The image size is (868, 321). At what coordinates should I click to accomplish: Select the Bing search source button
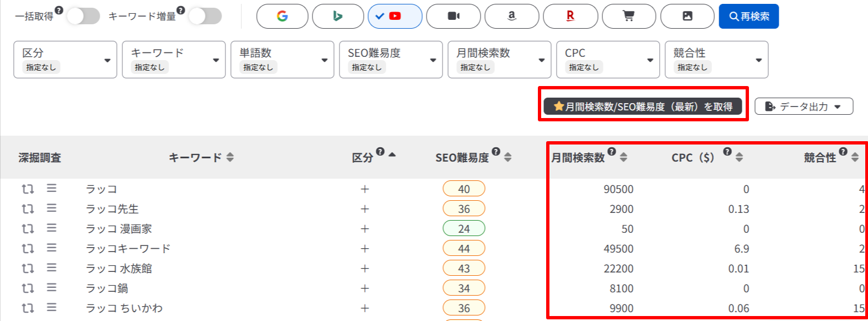(x=338, y=17)
